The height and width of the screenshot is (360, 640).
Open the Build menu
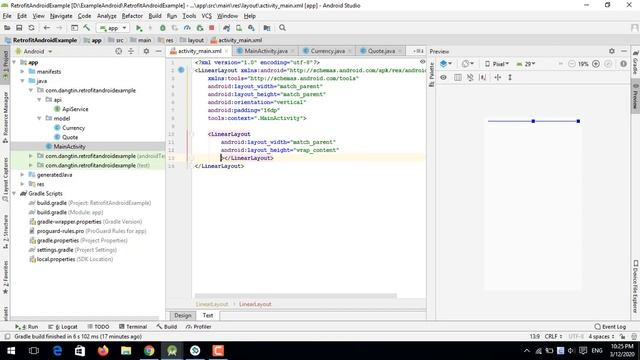pos(155,16)
